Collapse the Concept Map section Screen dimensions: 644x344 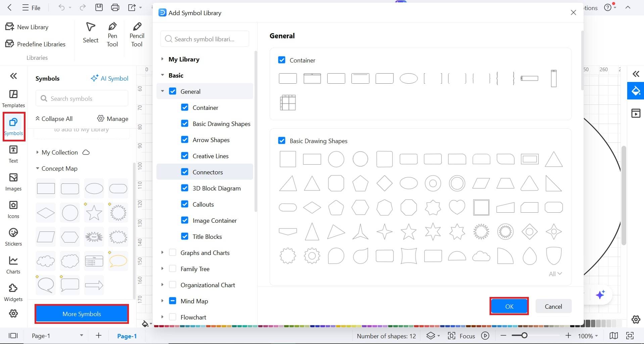(37, 168)
